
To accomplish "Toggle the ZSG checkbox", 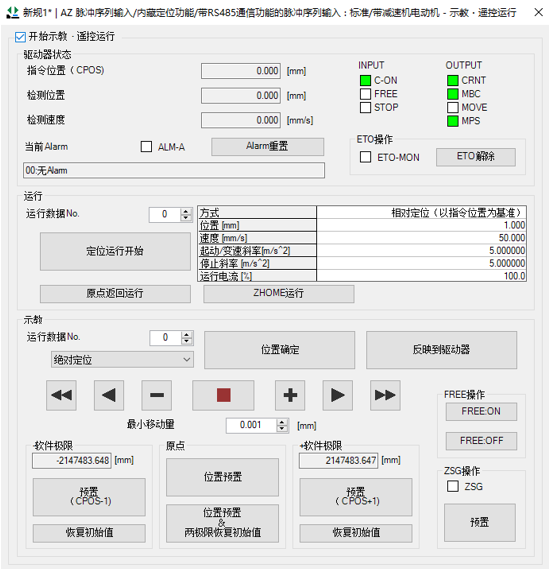I will tap(453, 486).
